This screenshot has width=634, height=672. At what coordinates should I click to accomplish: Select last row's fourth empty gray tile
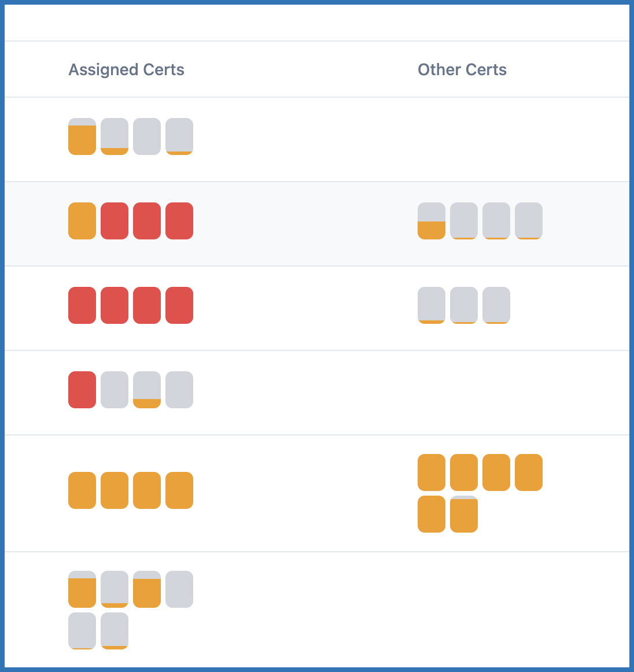tap(179, 589)
